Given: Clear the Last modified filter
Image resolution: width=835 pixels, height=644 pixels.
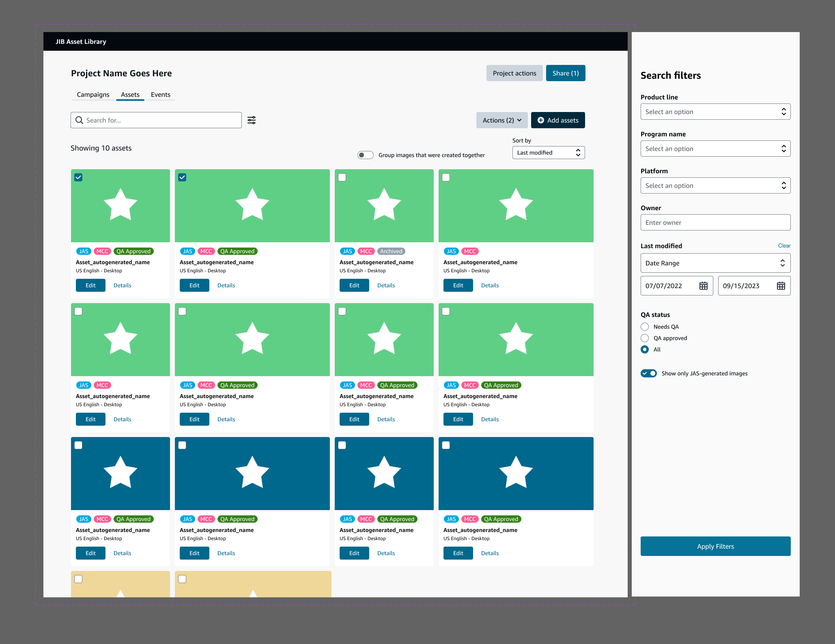Looking at the screenshot, I should point(784,246).
